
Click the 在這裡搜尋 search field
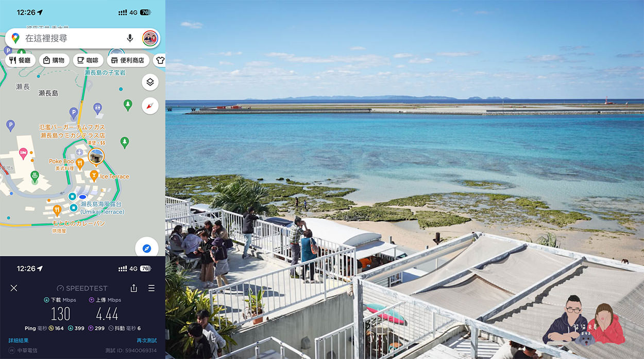click(x=72, y=38)
